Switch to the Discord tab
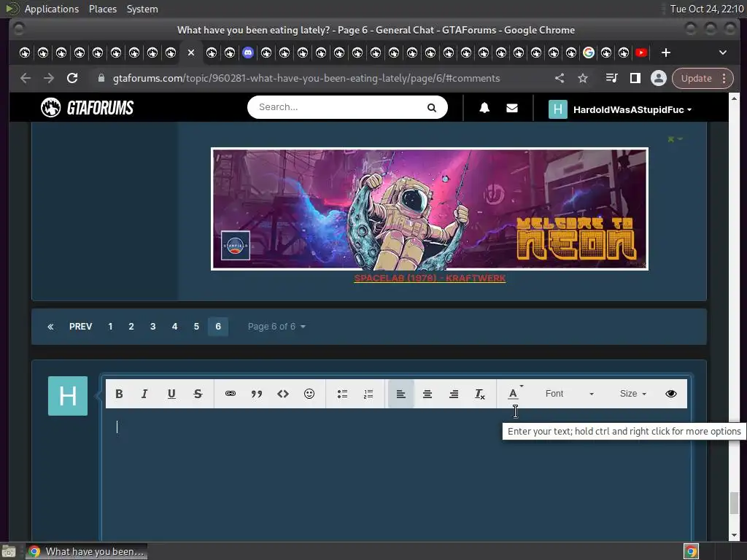The height and width of the screenshot is (560, 747). pos(248,52)
